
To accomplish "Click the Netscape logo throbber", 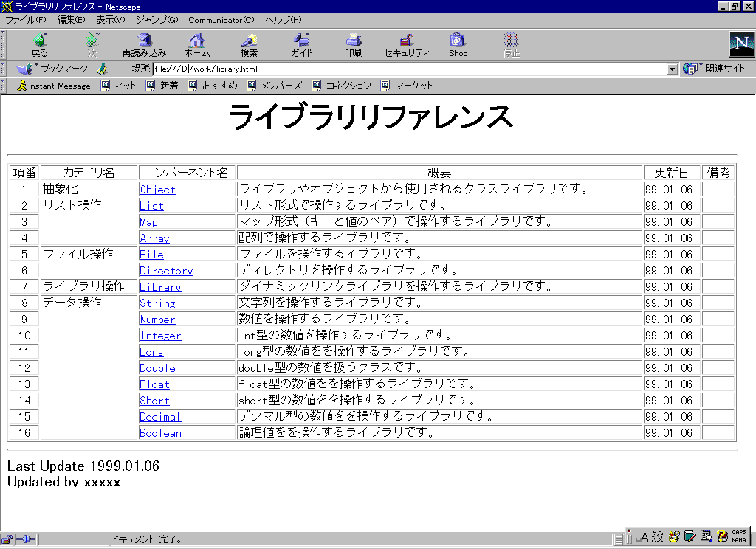I will tap(740, 44).
